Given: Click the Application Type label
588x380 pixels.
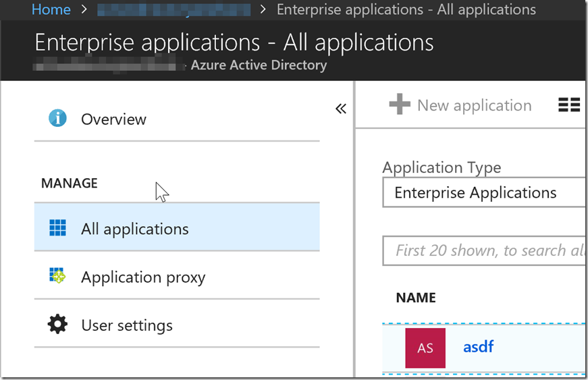Looking at the screenshot, I should point(442,167).
